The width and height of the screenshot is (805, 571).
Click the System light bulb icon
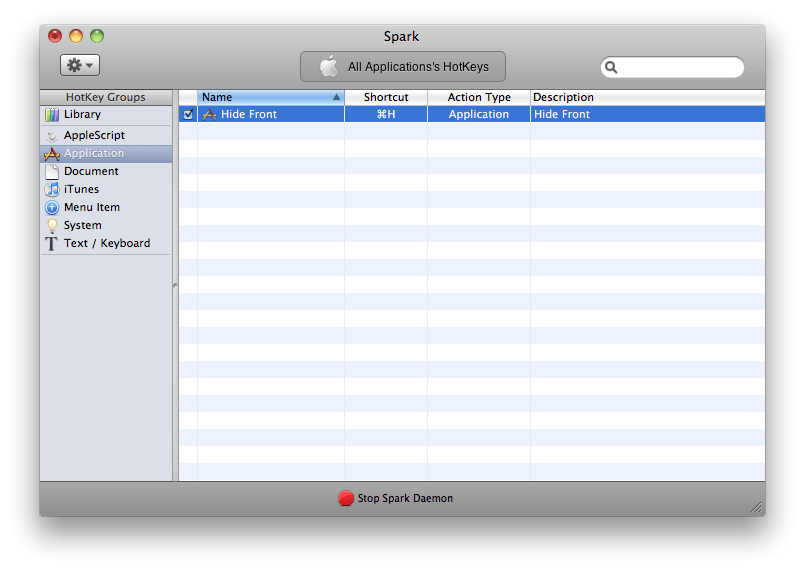52,225
